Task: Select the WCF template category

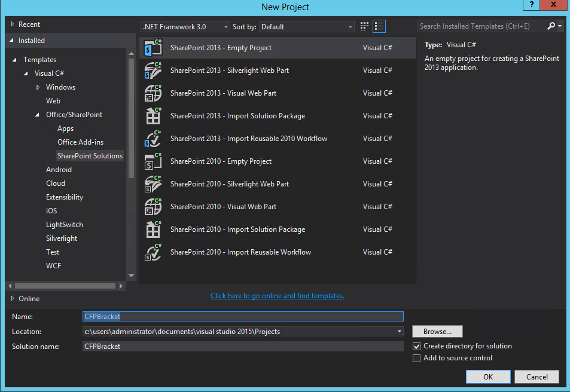Action: coord(53,266)
